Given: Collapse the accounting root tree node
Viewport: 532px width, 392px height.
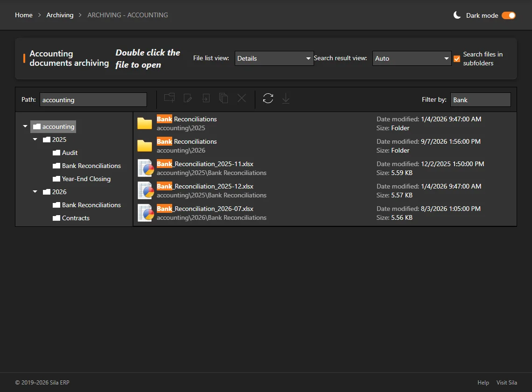Looking at the screenshot, I should (25, 126).
